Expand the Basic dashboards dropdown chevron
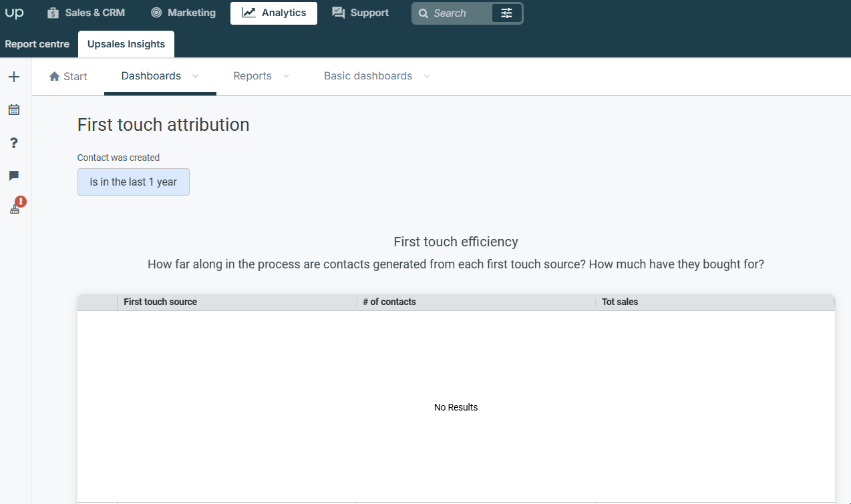Screen dimensions: 851x504 [x=427, y=76]
